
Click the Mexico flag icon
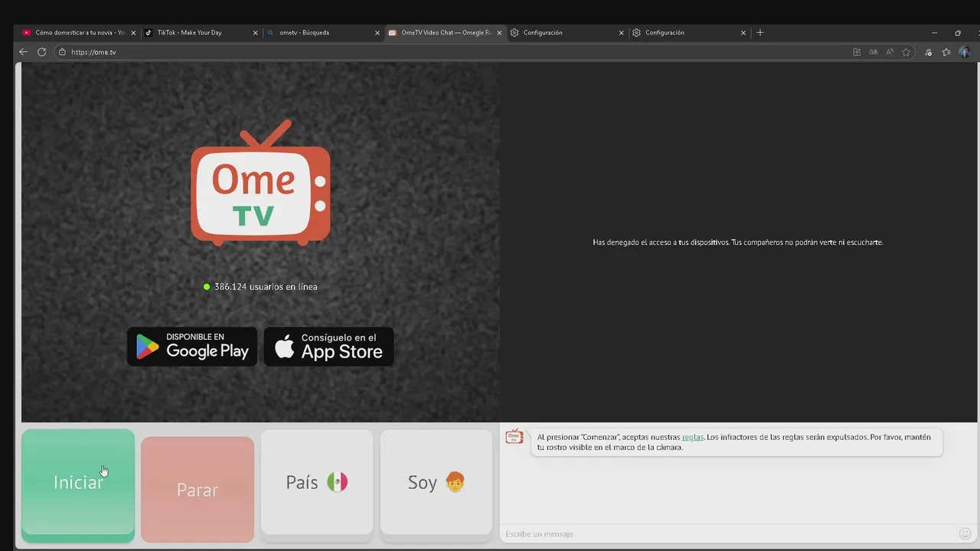pos(338,482)
